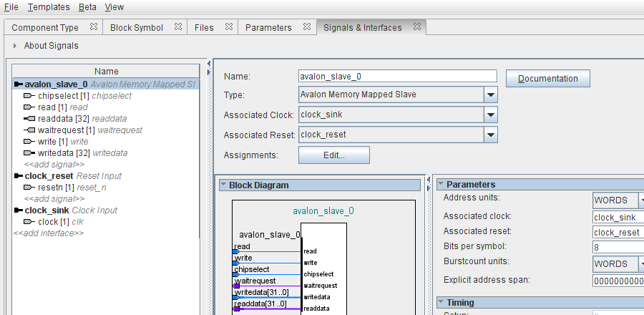This screenshot has width=644, height=315.
Task: Close the Parameters tab
Action: tap(307, 26)
